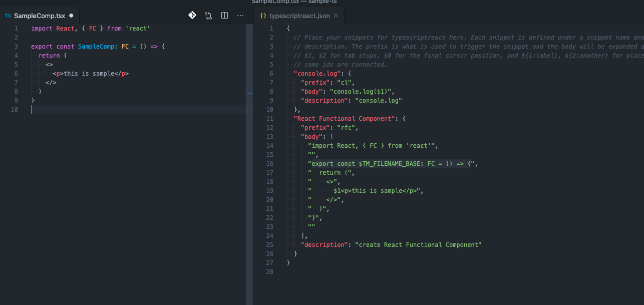This screenshot has width=644, height=305.
Task: Open the More Actions ellipsis menu
Action: pyautogui.click(x=240, y=15)
